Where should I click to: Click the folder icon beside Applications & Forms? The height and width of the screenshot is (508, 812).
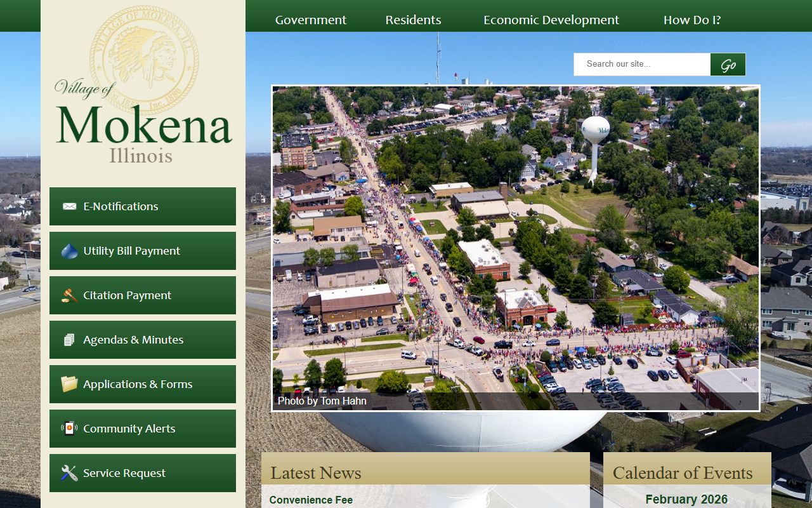pyautogui.click(x=69, y=384)
